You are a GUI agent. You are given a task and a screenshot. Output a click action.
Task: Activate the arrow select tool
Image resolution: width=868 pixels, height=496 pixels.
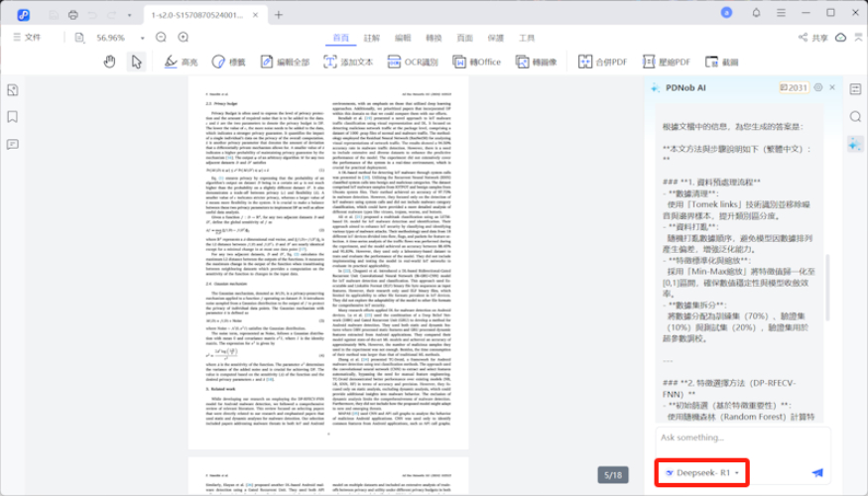pos(136,62)
